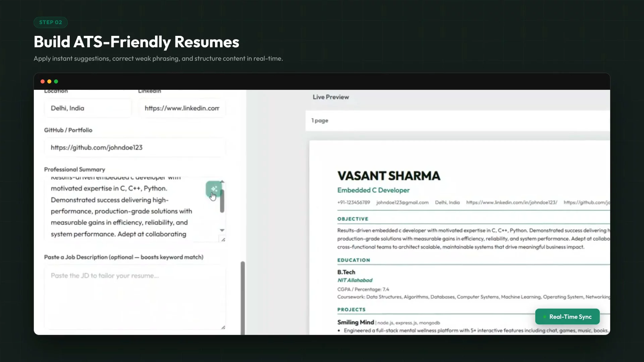Click the Real-Time Sync badge

567,316
